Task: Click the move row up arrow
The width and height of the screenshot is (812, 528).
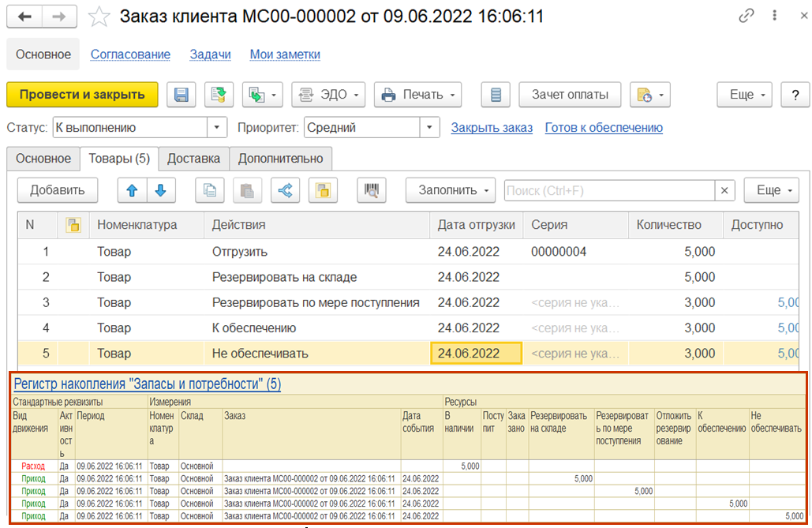Action: click(x=131, y=190)
